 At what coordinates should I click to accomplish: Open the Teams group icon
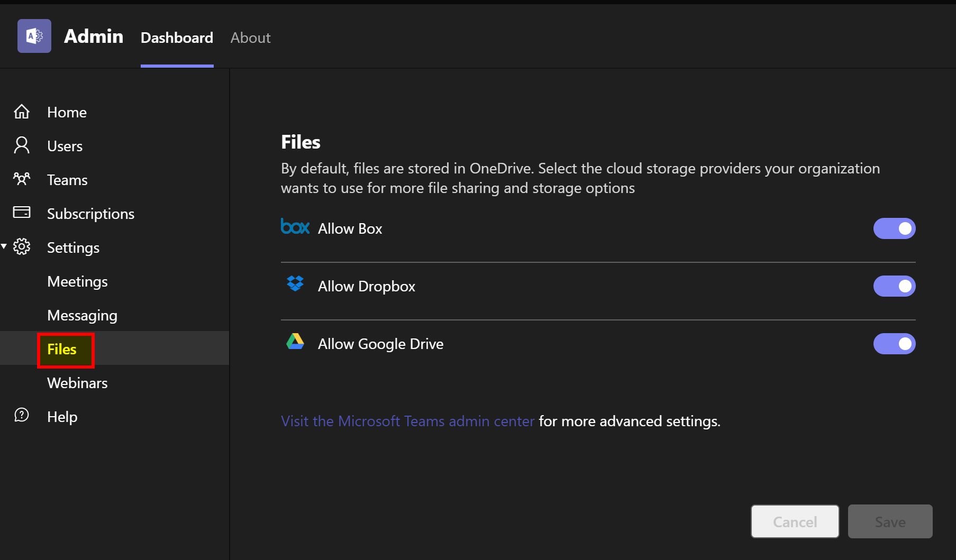tap(22, 179)
